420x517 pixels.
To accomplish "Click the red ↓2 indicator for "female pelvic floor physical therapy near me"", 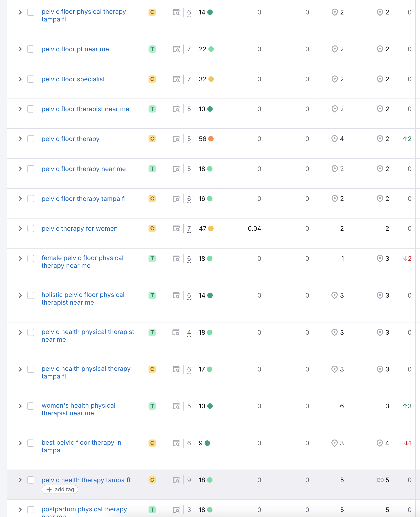I will click(407, 258).
